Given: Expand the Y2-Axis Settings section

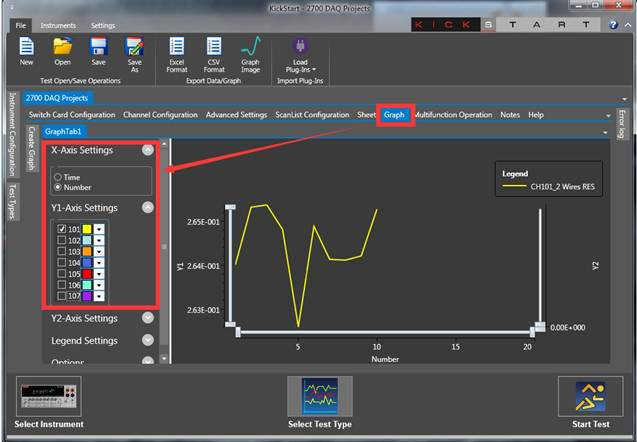Looking at the screenshot, I should (x=148, y=318).
